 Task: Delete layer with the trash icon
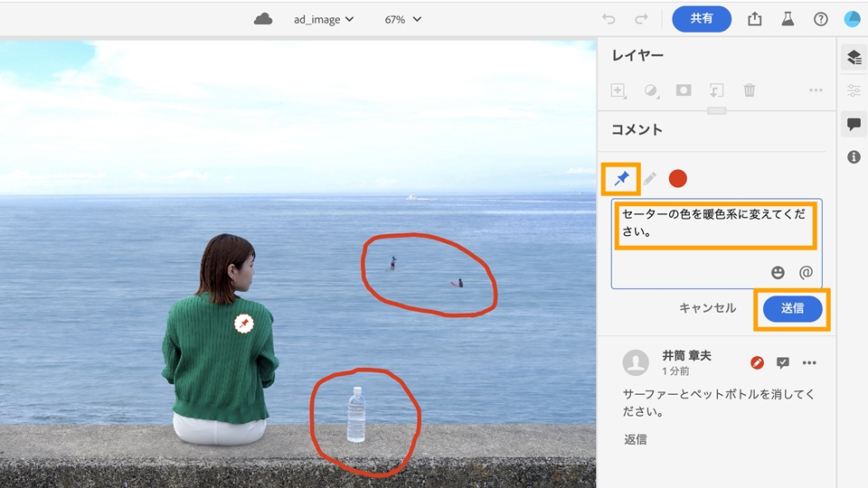coord(749,89)
